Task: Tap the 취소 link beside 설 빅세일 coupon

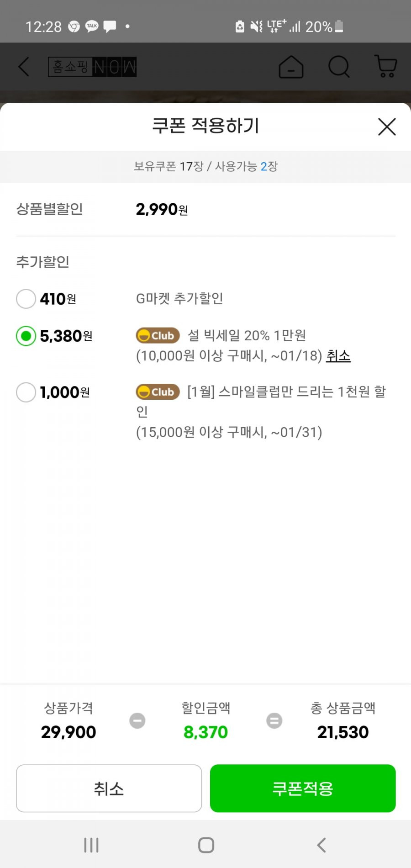Action: 338,356
